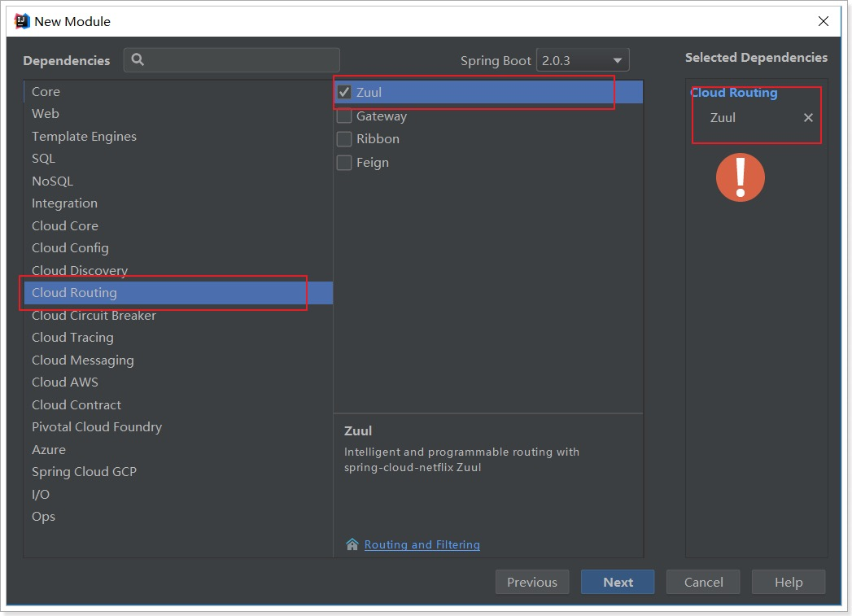Select the Cloud Routing category
The height and width of the screenshot is (616, 852).
[178, 293]
